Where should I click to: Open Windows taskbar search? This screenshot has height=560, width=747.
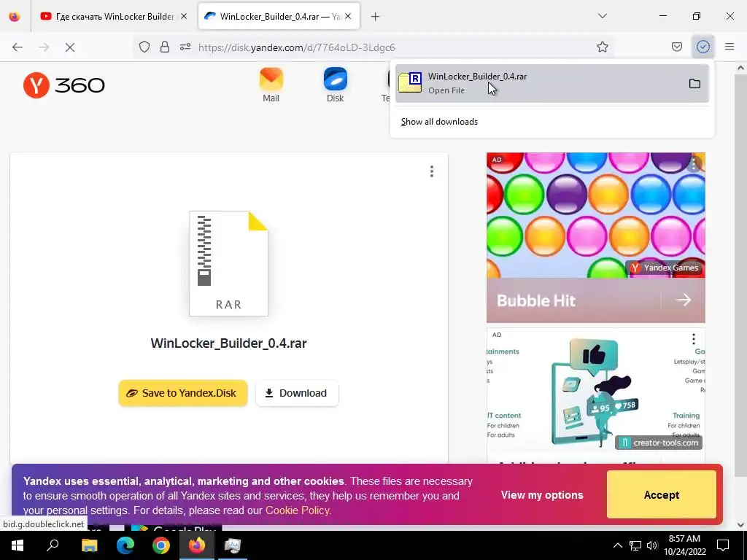[x=53, y=545]
